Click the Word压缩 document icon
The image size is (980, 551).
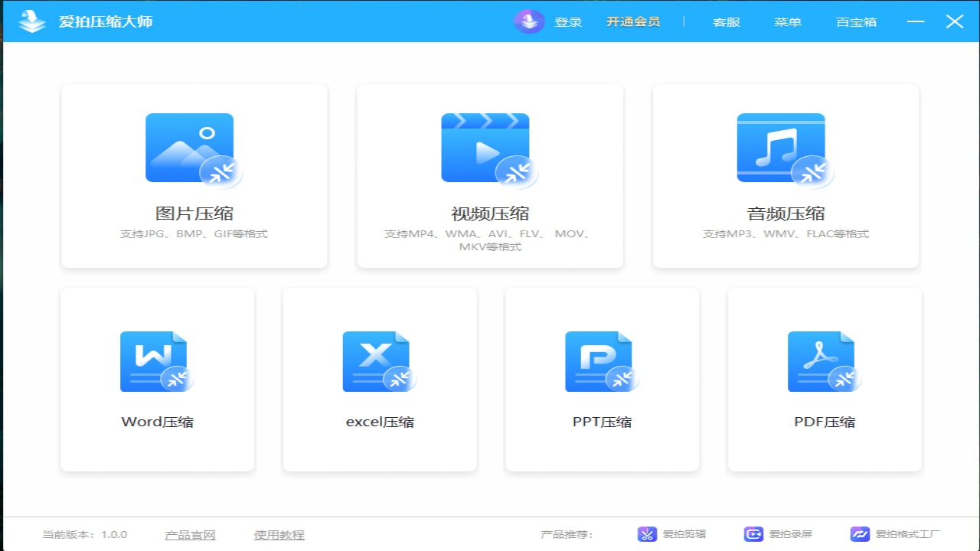(157, 362)
